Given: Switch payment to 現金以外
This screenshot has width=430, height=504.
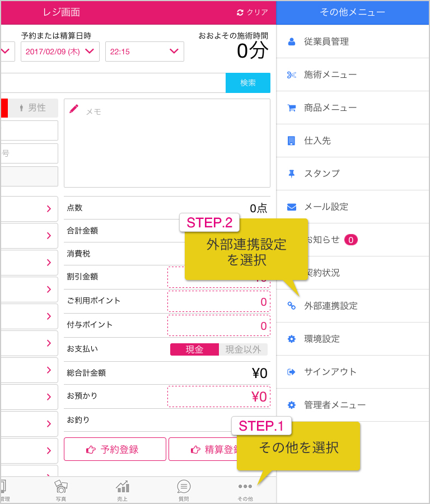Looking at the screenshot, I should [243, 349].
